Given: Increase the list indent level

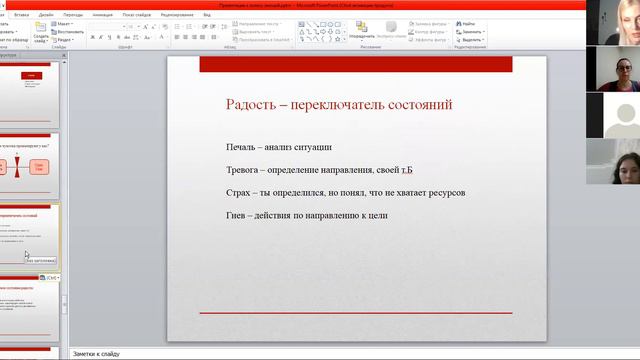Looking at the screenshot, I should [213, 27].
